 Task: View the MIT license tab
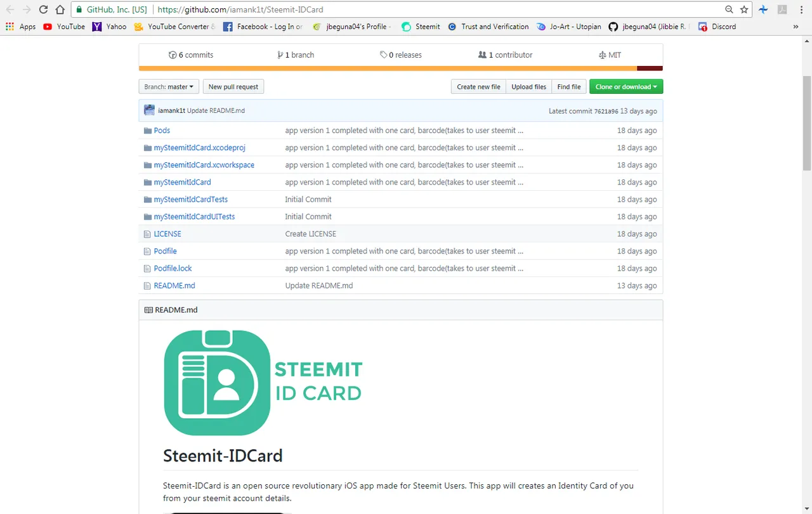[x=610, y=55]
